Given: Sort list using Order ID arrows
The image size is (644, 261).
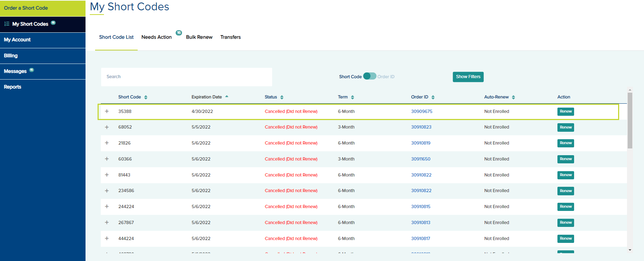Looking at the screenshot, I should pos(433,97).
